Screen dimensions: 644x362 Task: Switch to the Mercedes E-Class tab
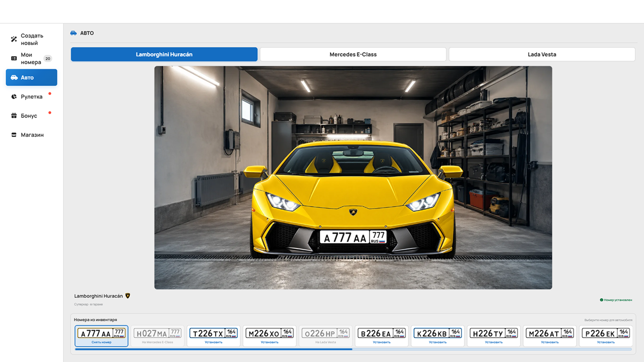[353, 54]
